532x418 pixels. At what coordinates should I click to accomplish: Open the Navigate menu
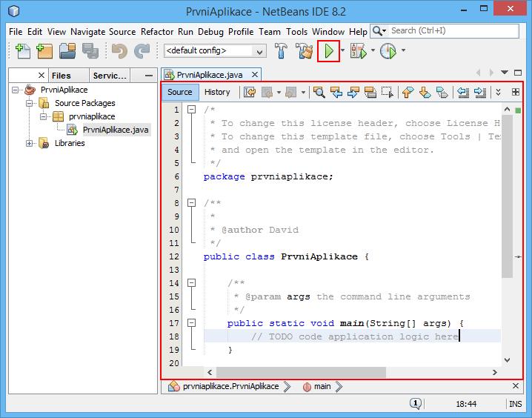click(88, 32)
